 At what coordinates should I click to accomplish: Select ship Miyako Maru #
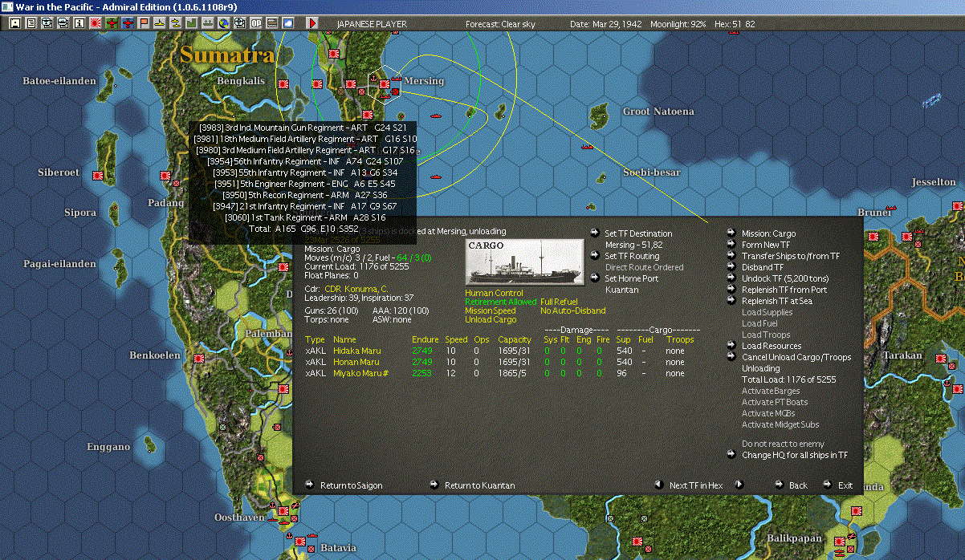pyautogui.click(x=360, y=373)
